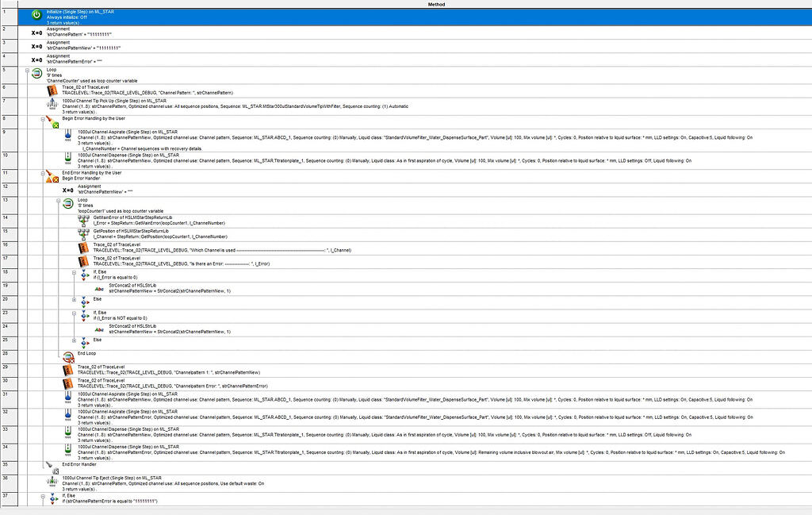Screen dimensions: 812x515
Task: Click the Method column header
Action: pos(436,4)
